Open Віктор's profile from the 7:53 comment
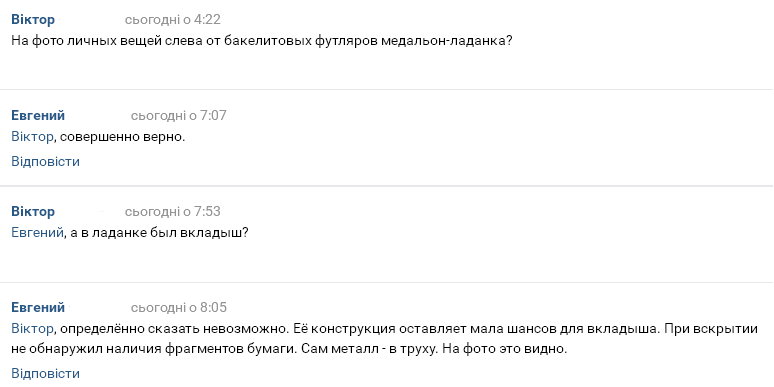The image size is (774, 387). point(33,211)
